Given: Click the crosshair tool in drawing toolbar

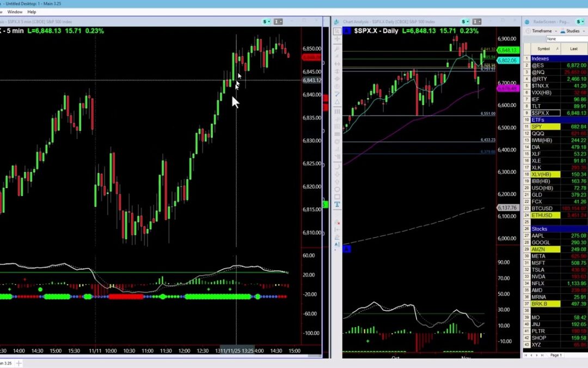Looking at the screenshot, I should pyautogui.click(x=338, y=39).
